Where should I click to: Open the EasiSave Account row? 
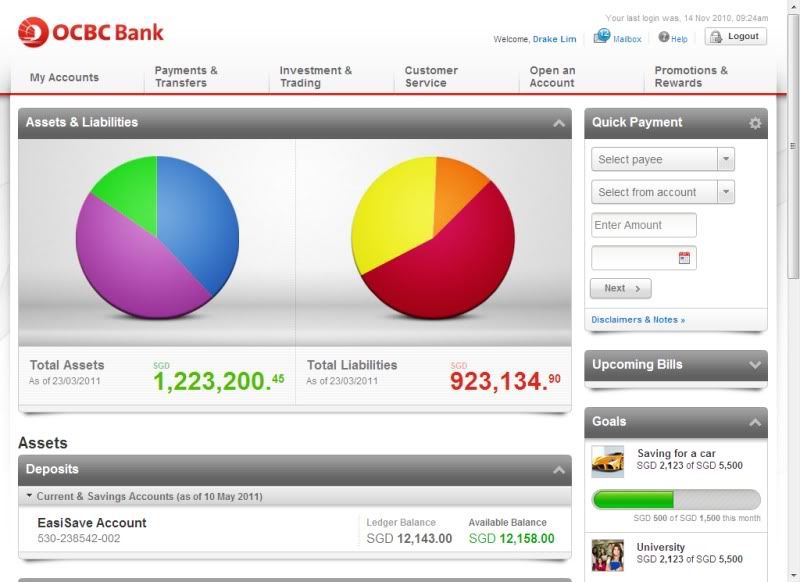[x=295, y=530]
